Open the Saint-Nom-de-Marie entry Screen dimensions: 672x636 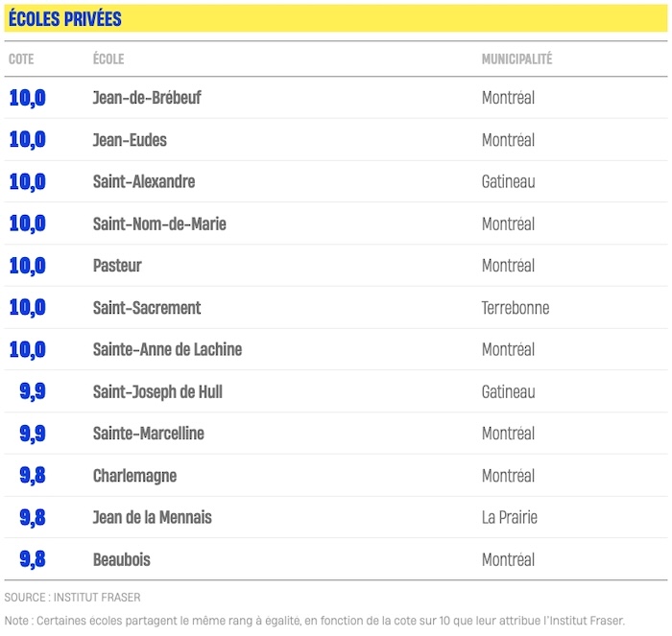tap(159, 224)
